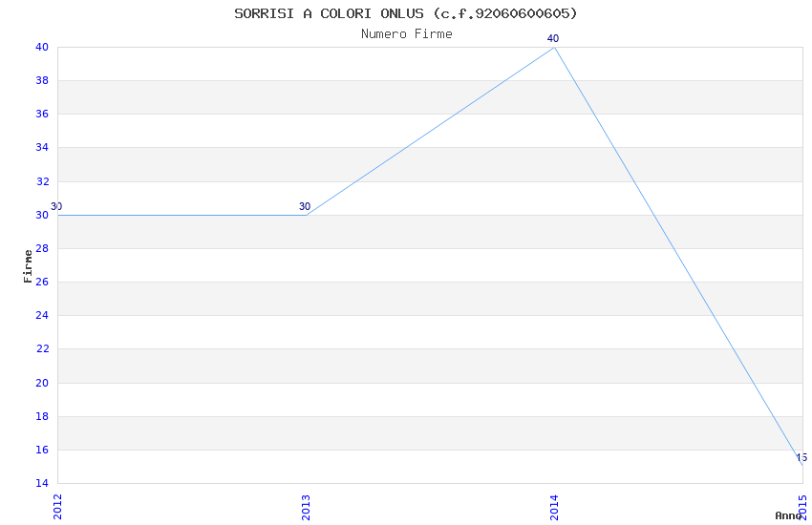The image size is (812, 525).
Task: Click the 40 data label at 2014 peak
Action: 553,38
